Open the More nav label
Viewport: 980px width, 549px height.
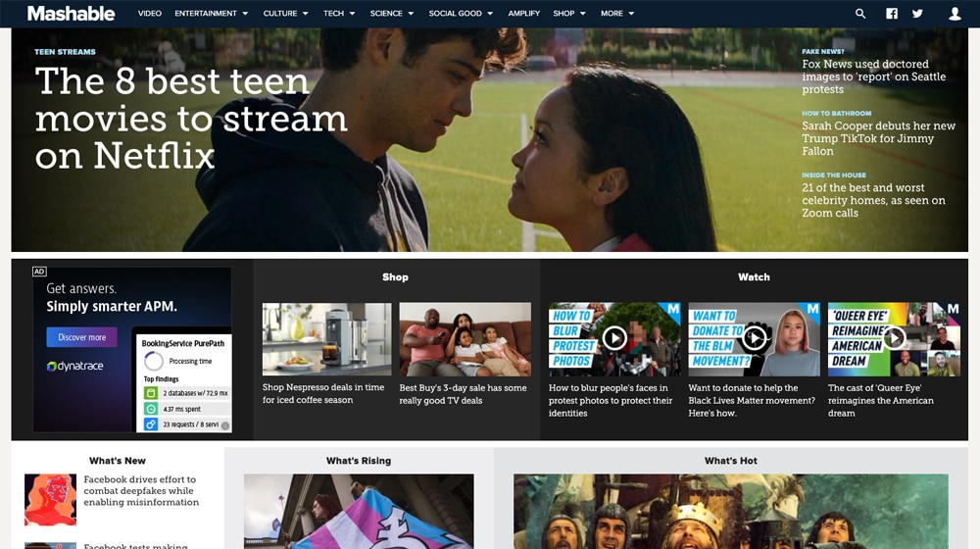pos(612,13)
